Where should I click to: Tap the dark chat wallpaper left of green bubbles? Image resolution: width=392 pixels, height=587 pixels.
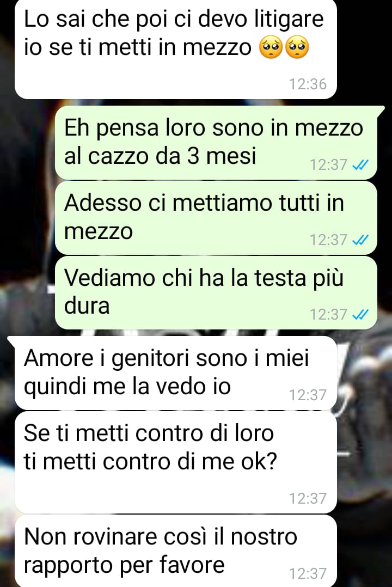[27, 217]
